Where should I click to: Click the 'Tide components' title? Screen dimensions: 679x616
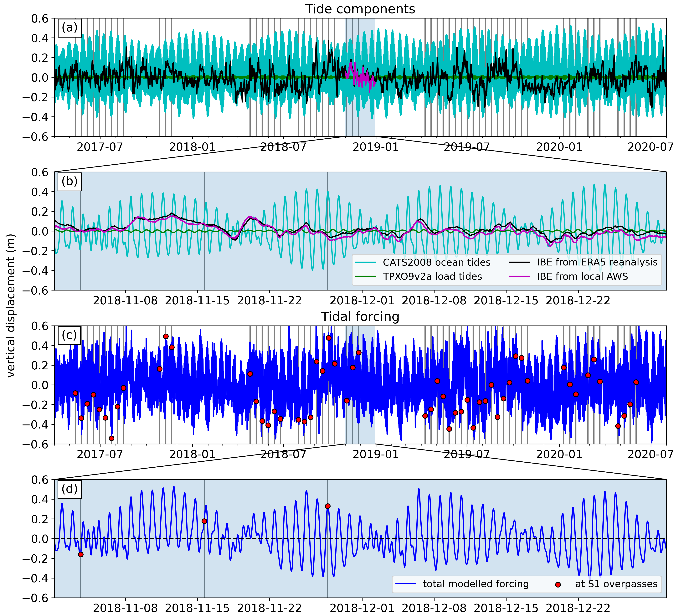point(360,9)
